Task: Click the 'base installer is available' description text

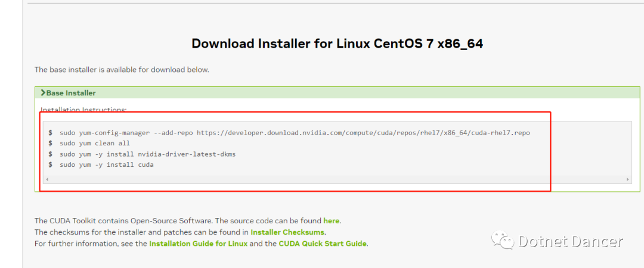Action: pyautogui.click(x=122, y=70)
